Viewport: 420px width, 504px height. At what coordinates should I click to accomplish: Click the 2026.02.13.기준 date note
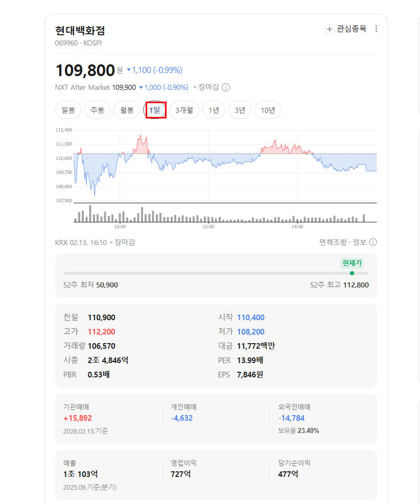coord(85,431)
